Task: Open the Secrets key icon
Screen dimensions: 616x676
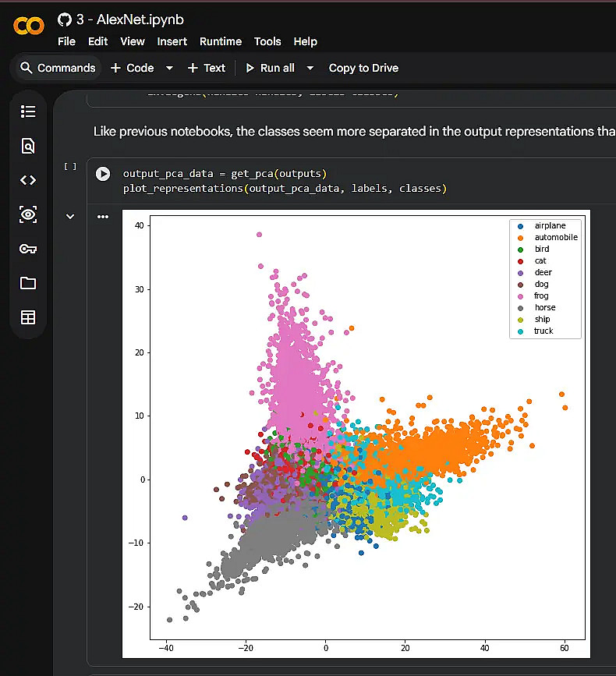Action: click(x=28, y=249)
